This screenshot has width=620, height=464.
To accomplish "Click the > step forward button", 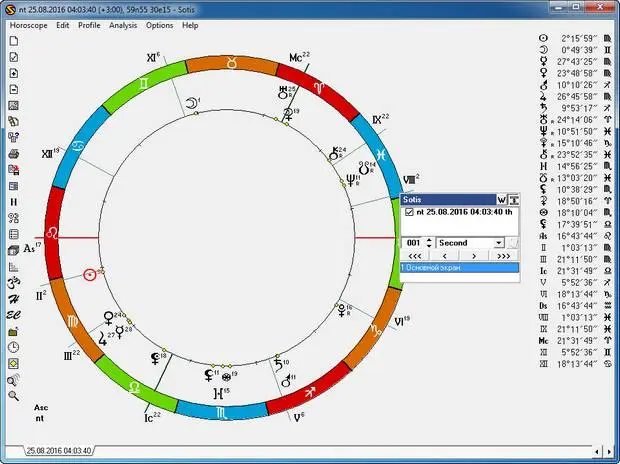I will point(474,256).
